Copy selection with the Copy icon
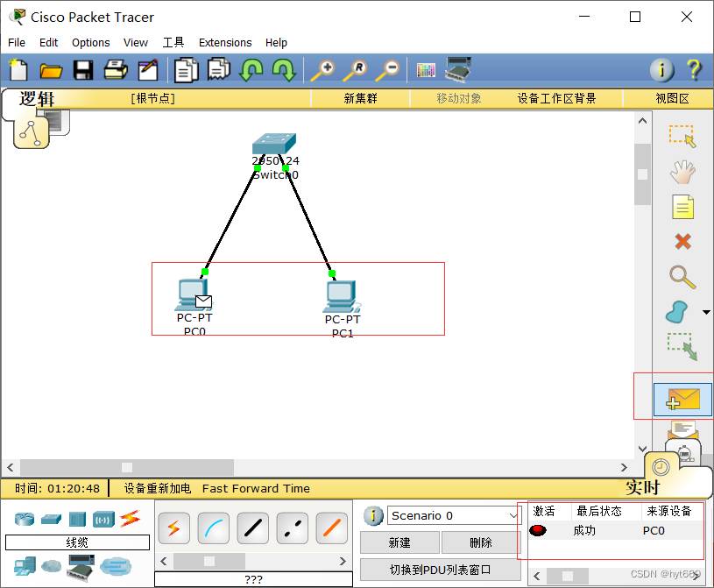The image size is (714, 588). (x=187, y=70)
